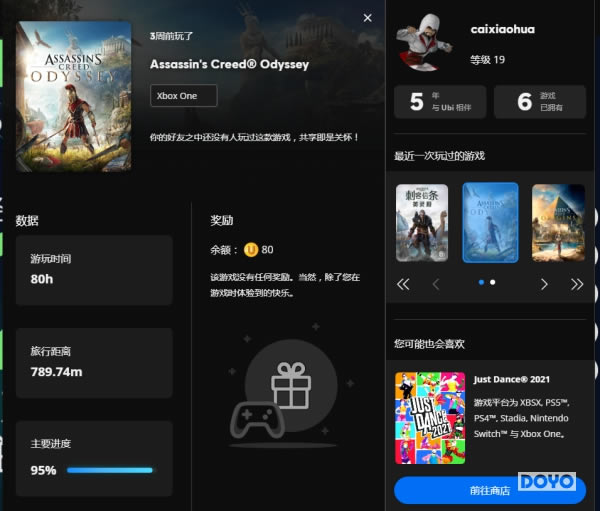Click the 您可能也会喜欢 heading
Viewport: 600px width, 511px height.
pos(429,344)
